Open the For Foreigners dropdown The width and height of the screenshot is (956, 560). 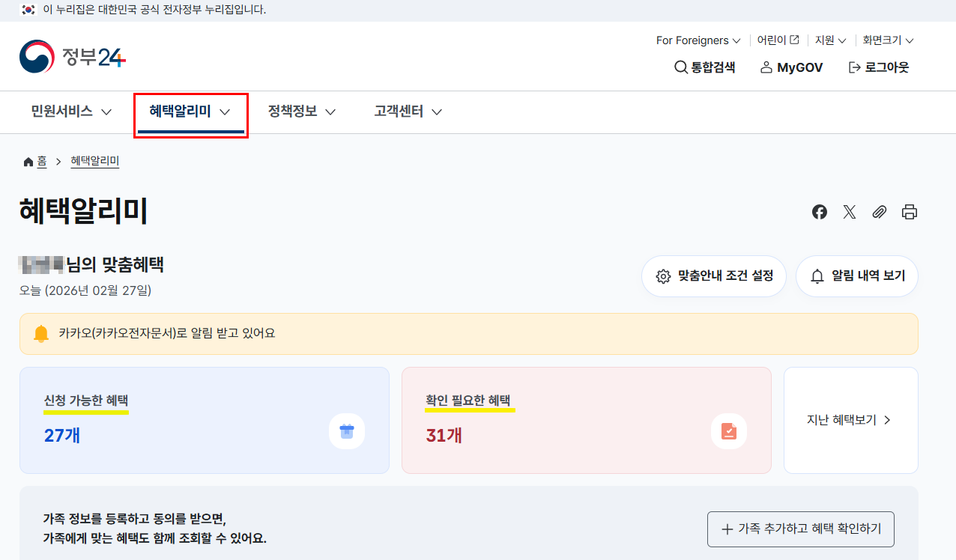pyautogui.click(x=697, y=40)
